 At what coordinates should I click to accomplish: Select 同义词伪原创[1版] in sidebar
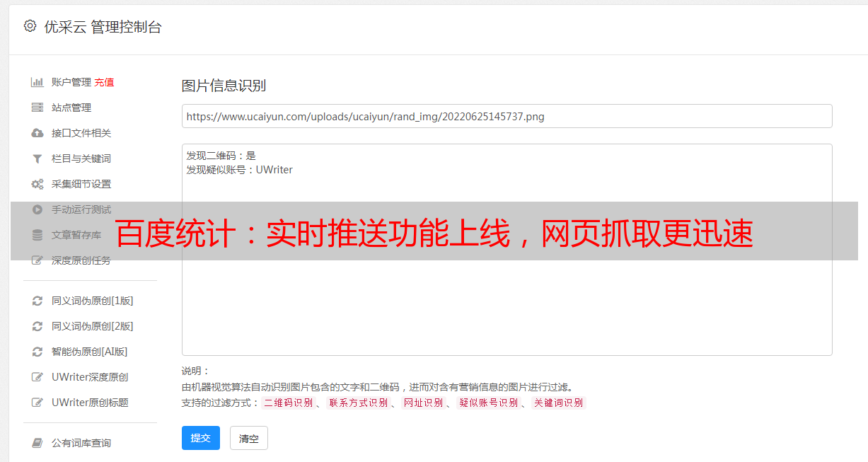tap(93, 301)
